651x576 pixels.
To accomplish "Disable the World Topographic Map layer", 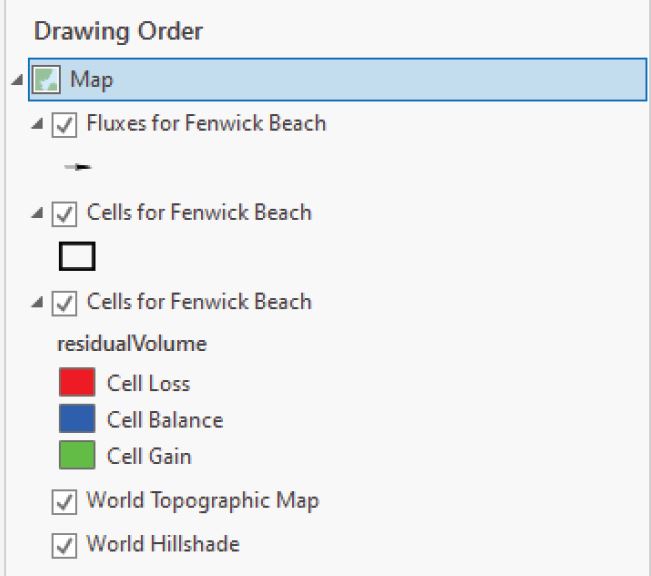I will pos(64,502).
